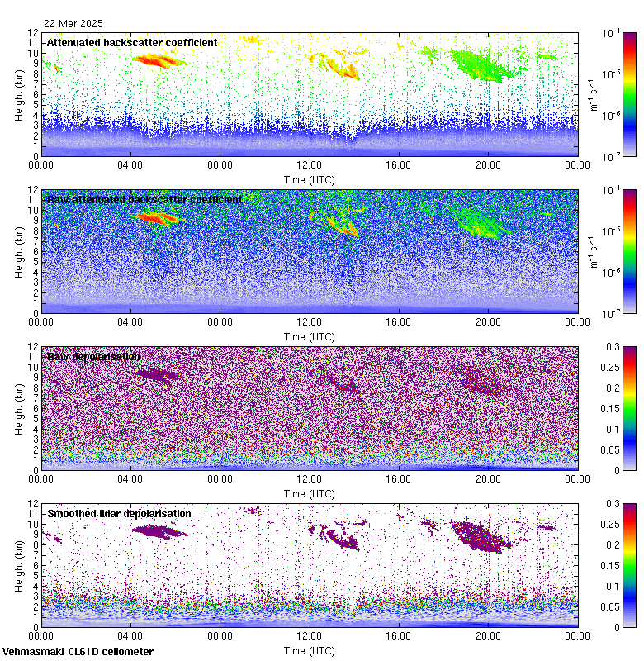Image resolution: width=644 pixels, height=661 pixels.
Task: Select the Raw attenuated backscatter coefficient title
Action: tap(144, 199)
